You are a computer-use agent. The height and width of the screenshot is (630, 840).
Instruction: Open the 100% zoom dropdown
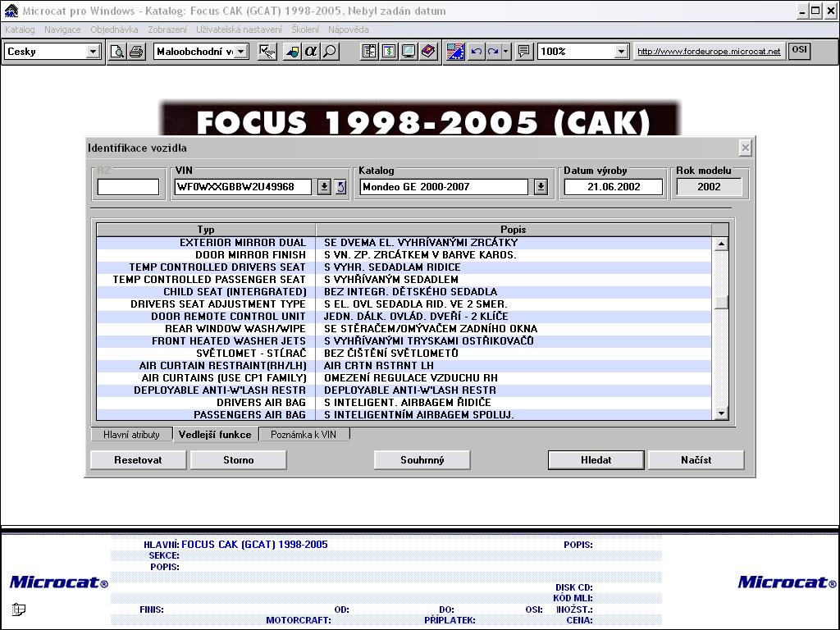tap(621, 52)
